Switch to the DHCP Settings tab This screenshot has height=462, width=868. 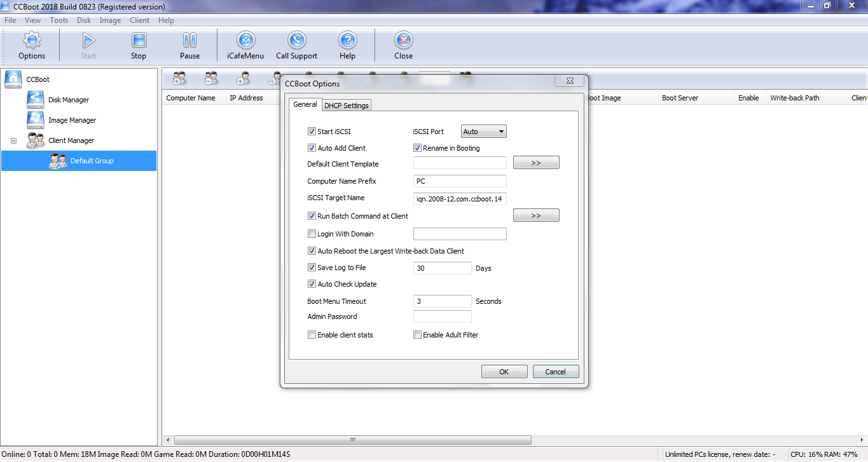tap(347, 105)
